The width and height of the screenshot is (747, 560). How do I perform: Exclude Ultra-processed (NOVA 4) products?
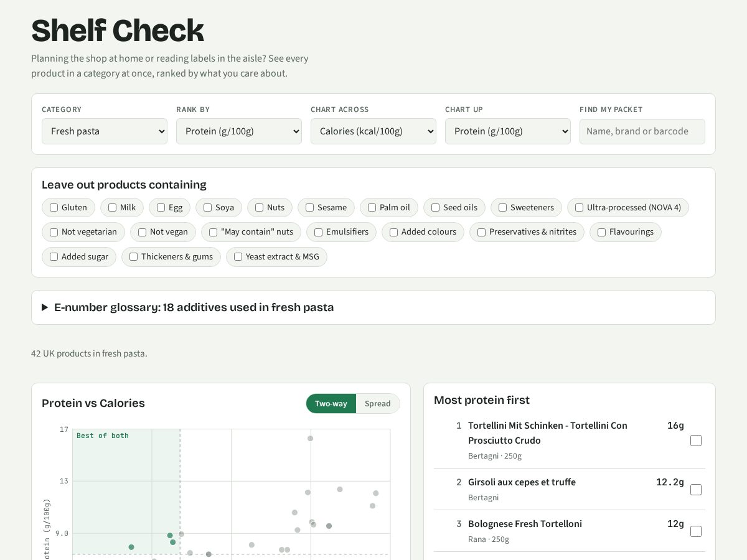pyautogui.click(x=580, y=208)
